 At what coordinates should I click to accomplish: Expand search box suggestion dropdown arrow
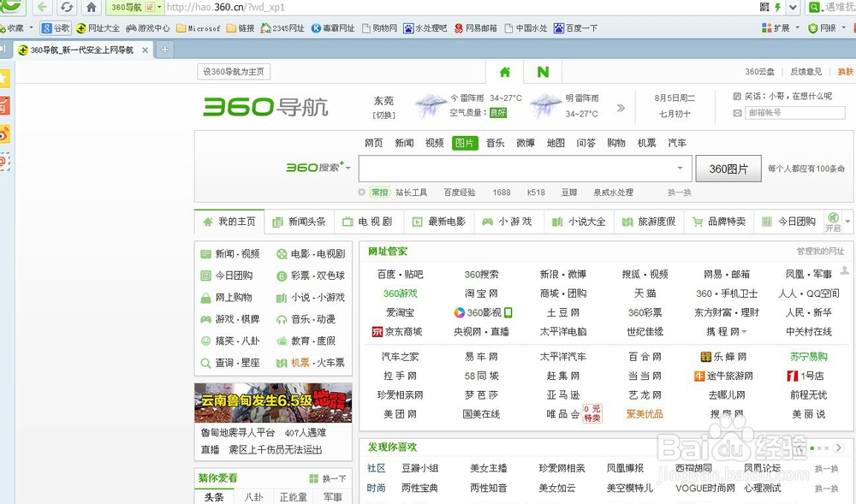click(680, 168)
